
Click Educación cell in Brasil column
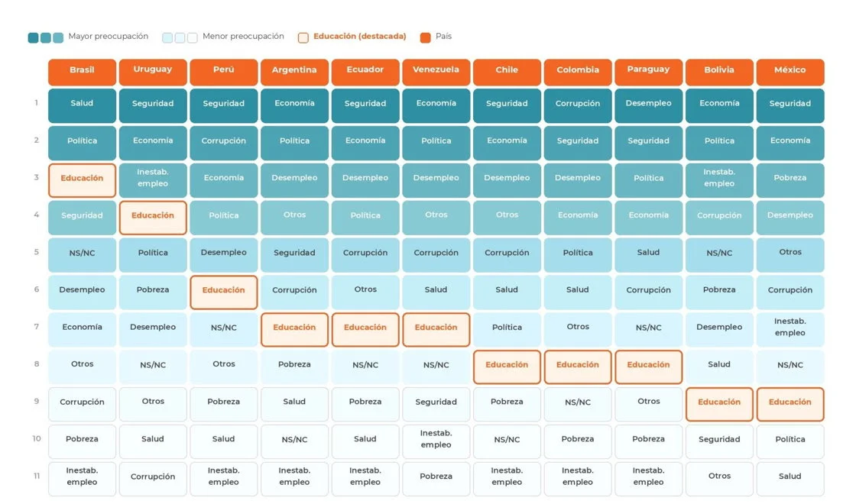point(82,180)
